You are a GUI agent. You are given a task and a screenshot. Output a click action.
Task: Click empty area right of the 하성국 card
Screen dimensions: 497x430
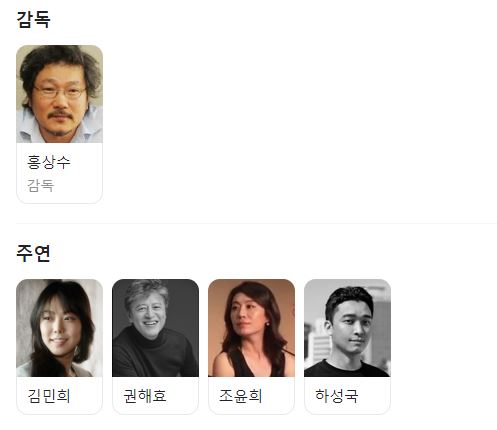(443, 347)
